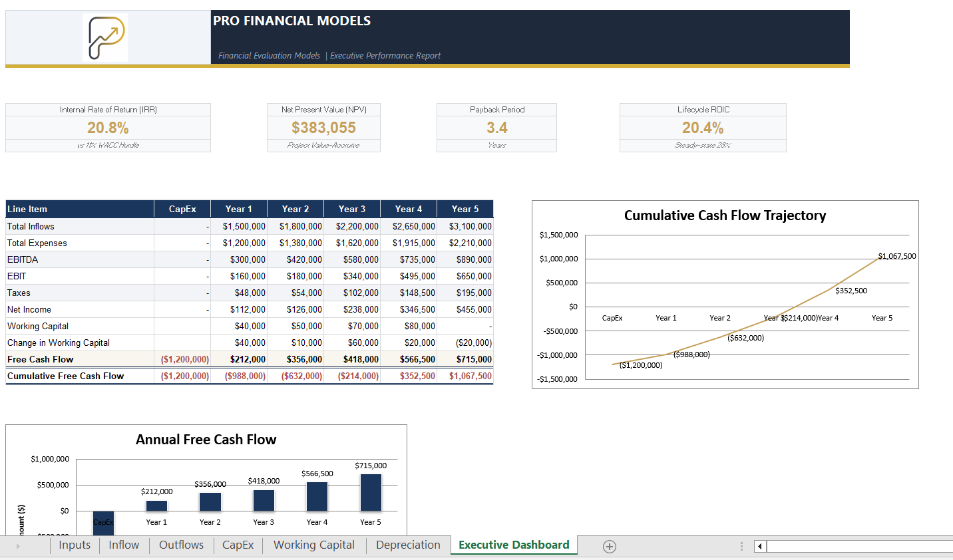Select the IRR value 20.8% cell

click(x=108, y=128)
